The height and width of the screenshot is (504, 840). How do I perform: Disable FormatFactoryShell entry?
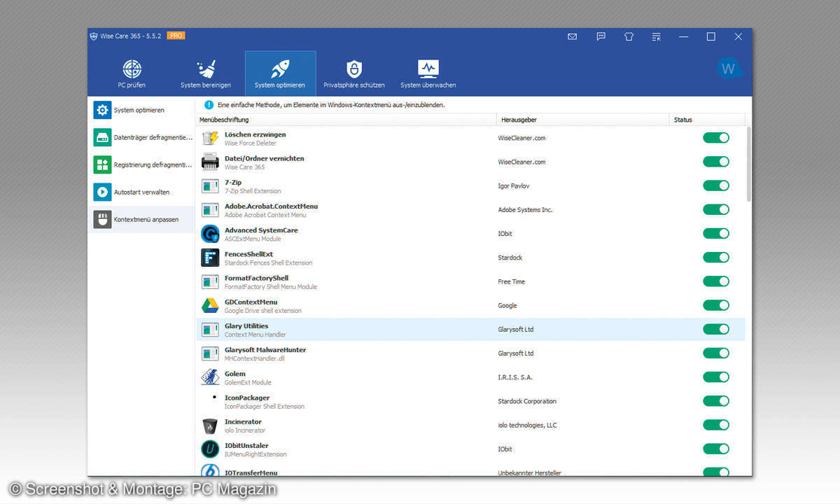pos(716,281)
